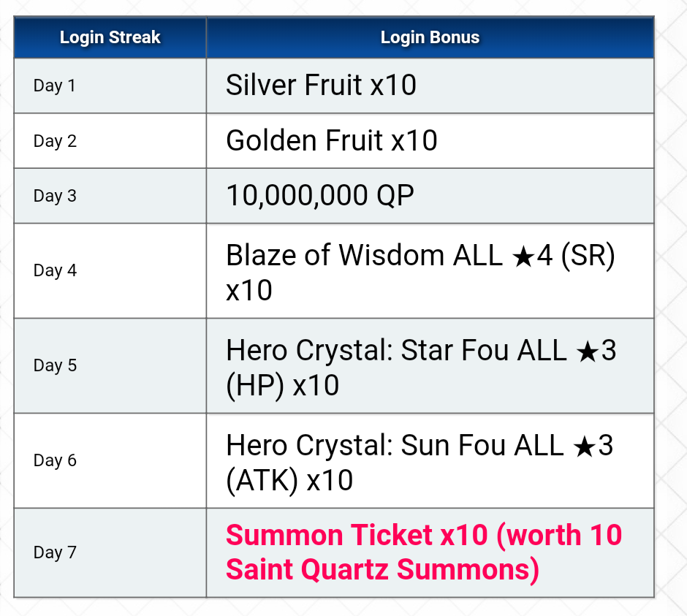
Task: Select the Day 2 cell
Action: pos(55,141)
